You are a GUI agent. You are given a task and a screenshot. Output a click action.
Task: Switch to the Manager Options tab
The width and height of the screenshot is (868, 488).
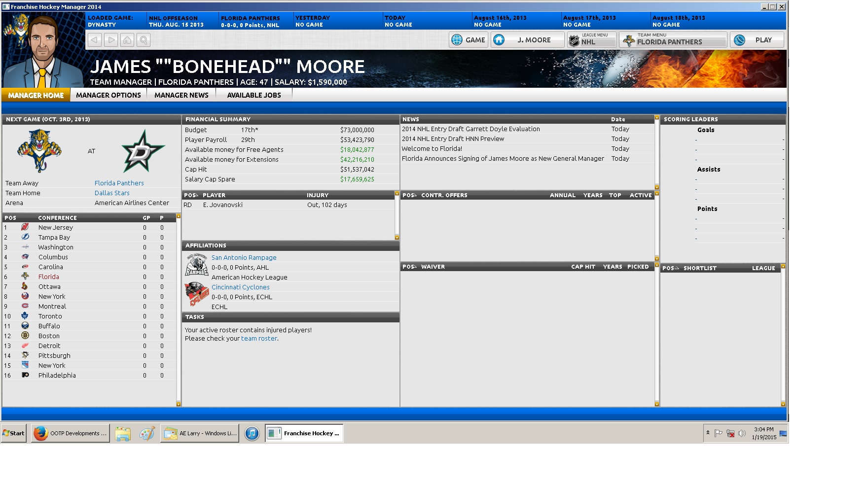coord(108,95)
